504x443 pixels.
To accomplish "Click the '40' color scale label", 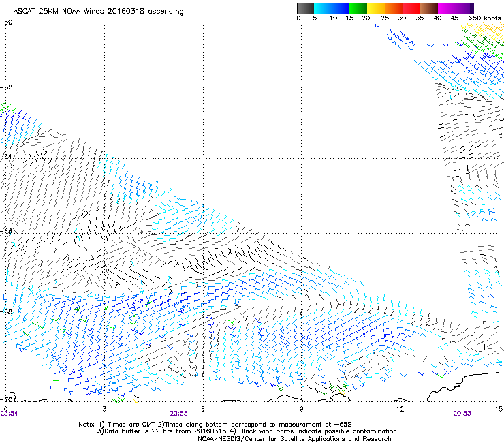I will point(437,18).
